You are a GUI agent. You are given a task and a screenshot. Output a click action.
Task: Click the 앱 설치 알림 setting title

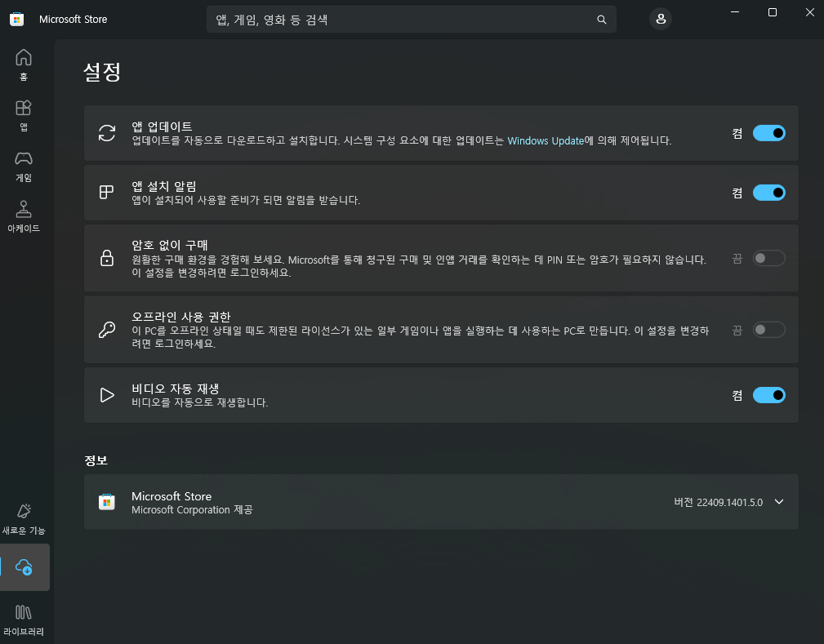pyautogui.click(x=164, y=186)
